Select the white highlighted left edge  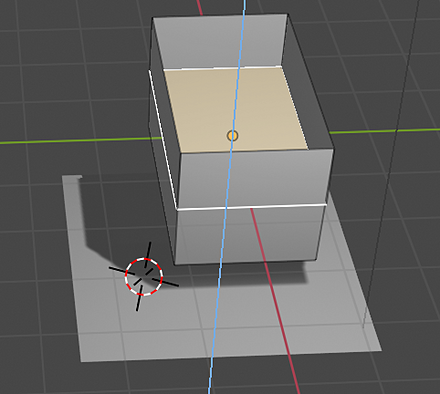pyautogui.click(x=162, y=138)
